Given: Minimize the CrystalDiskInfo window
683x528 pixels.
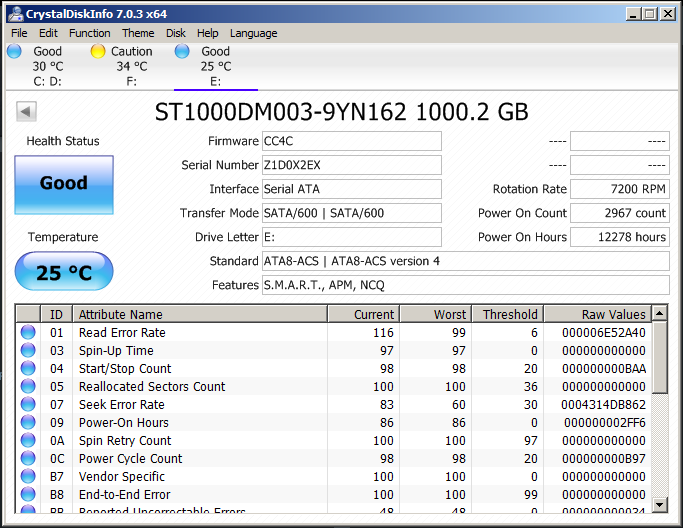Looking at the screenshot, I should [x=633, y=14].
